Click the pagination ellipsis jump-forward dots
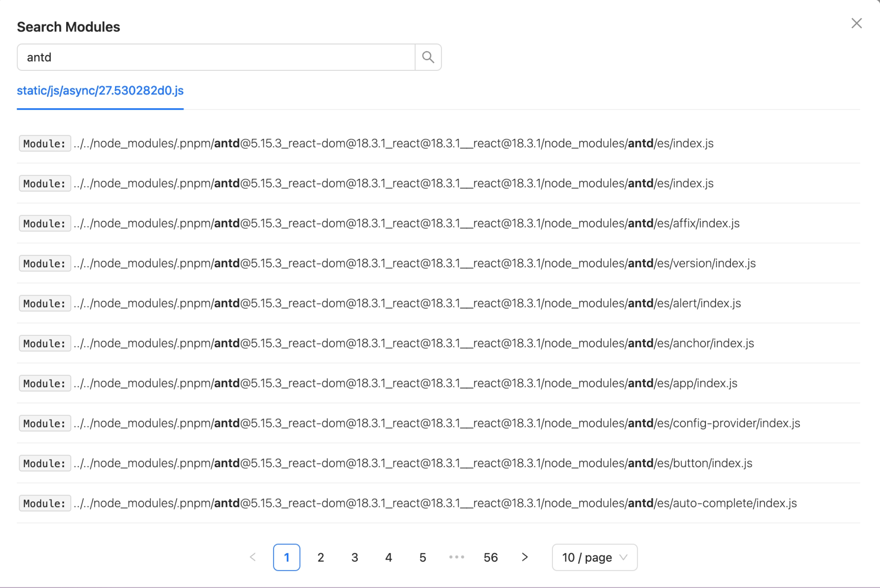880x588 pixels. pyautogui.click(x=457, y=557)
